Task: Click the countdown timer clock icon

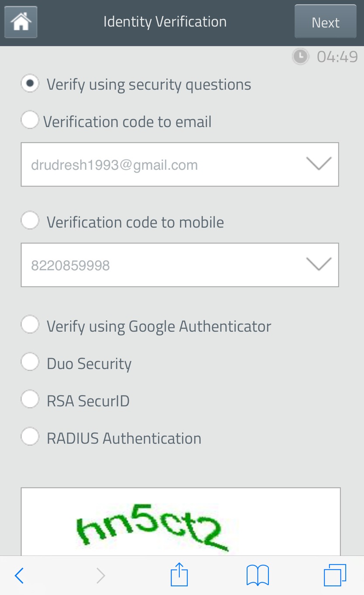Action: pos(300,57)
